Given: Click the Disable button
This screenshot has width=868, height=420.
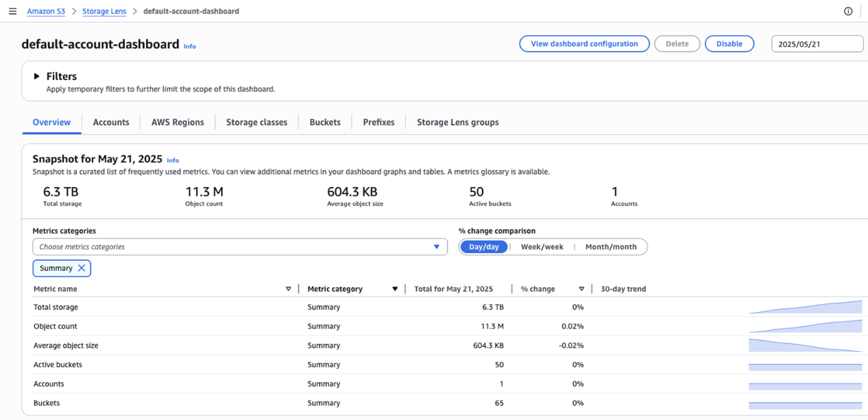Looking at the screenshot, I should coord(729,44).
